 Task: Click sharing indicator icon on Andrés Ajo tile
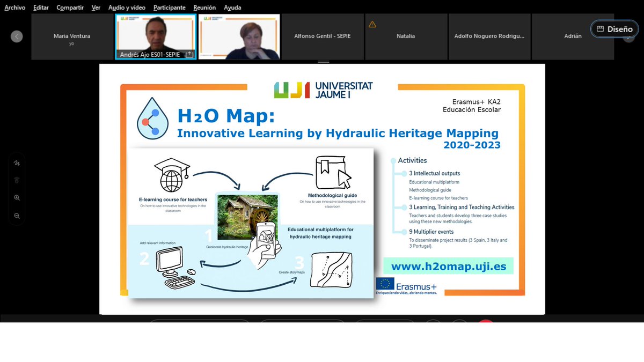[189, 55]
